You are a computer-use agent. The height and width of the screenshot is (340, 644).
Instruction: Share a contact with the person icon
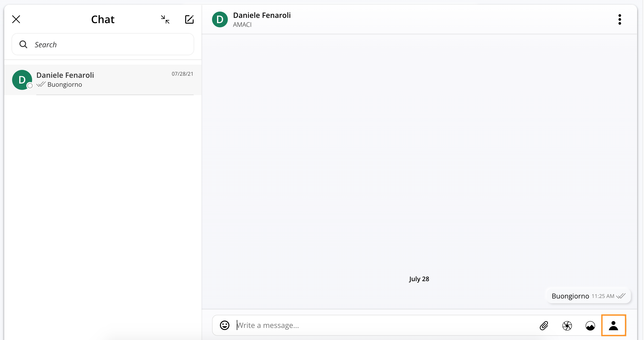[x=613, y=326]
